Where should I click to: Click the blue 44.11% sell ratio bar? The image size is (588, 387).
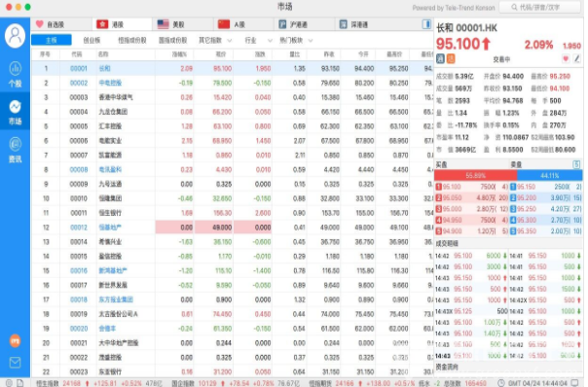coord(550,175)
